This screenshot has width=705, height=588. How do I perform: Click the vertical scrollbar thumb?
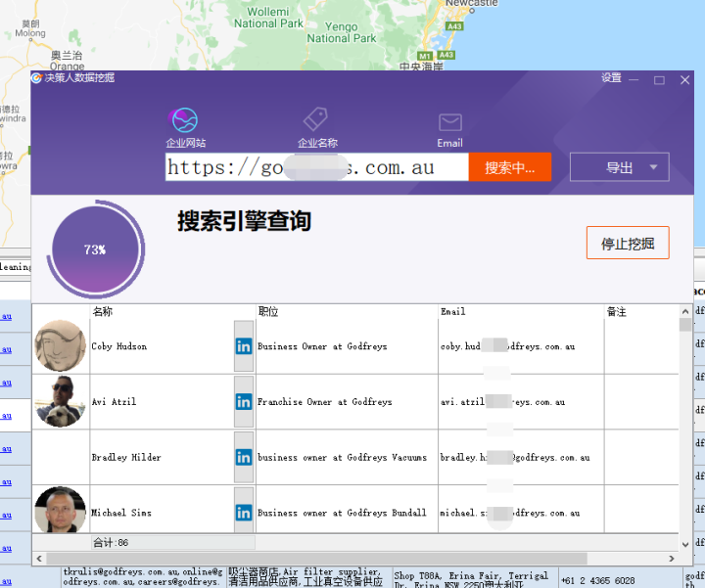coord(685,324)
